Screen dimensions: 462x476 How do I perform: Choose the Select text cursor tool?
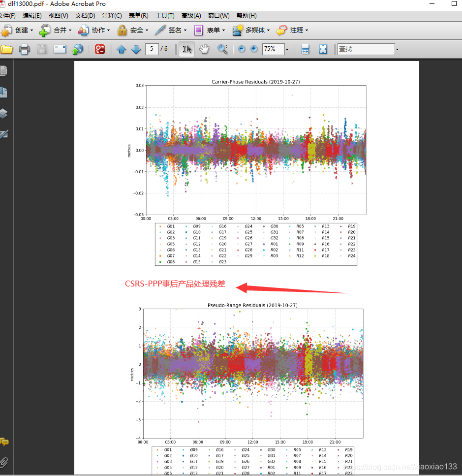187,49
